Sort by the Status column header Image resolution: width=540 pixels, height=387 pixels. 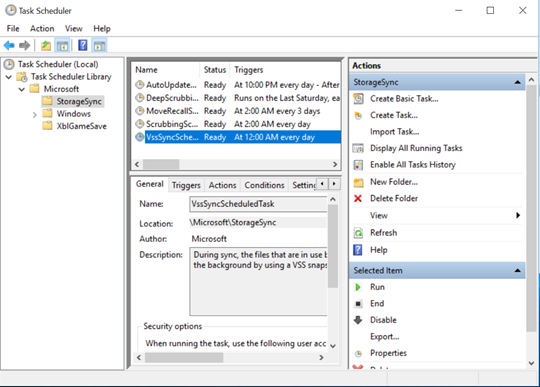click(215, 70)
